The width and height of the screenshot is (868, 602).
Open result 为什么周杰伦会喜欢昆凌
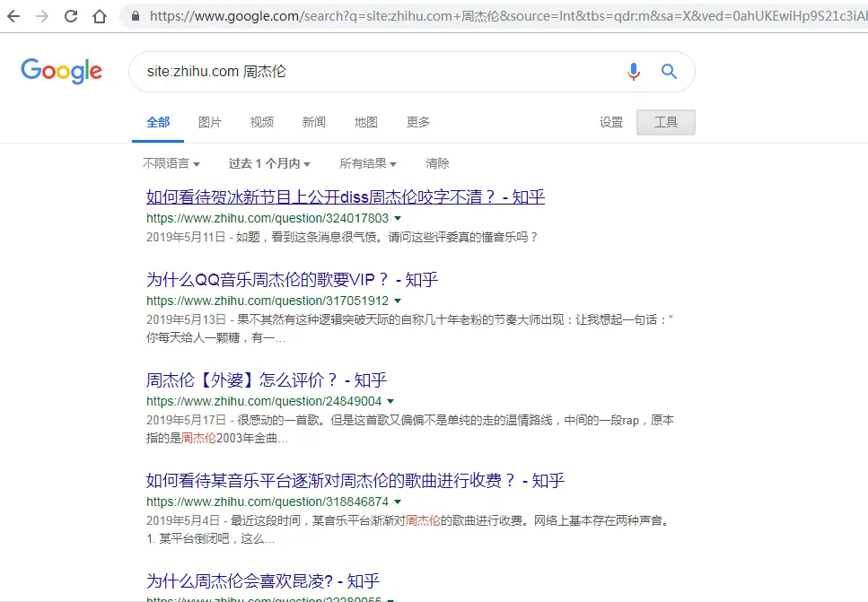click(x=263, y=581)
